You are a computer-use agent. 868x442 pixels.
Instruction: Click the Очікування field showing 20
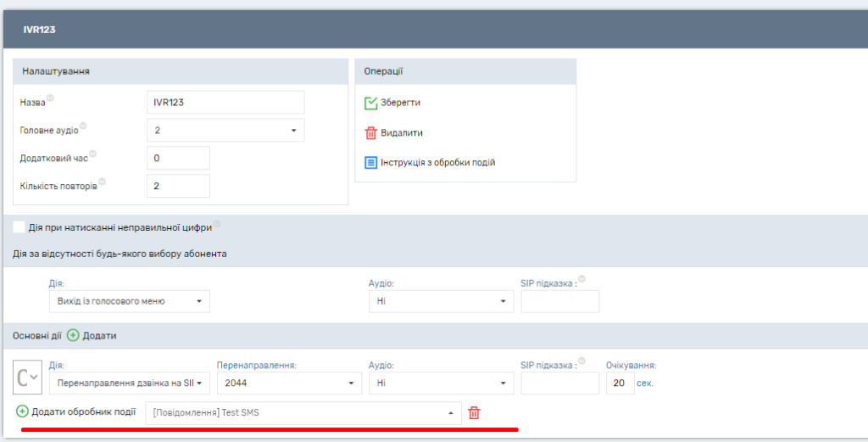tap(620, 383)
